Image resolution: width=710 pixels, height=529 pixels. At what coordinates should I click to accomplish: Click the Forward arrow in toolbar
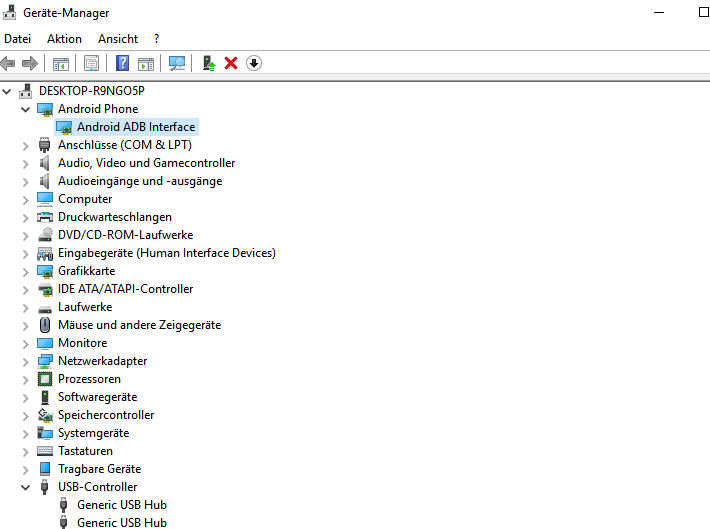(30, 63)
